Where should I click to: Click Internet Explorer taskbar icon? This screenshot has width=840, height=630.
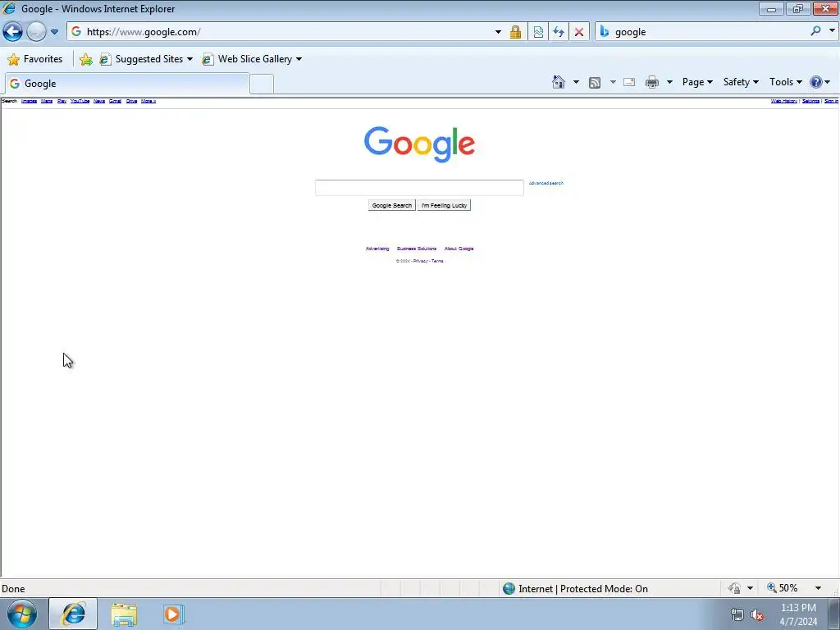[x=73, y=614]
